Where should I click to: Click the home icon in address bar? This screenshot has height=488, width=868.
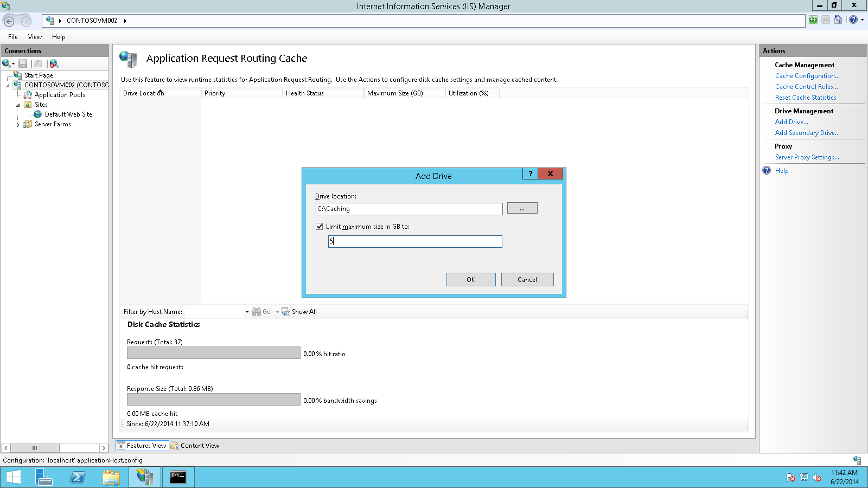coord(838,20)
